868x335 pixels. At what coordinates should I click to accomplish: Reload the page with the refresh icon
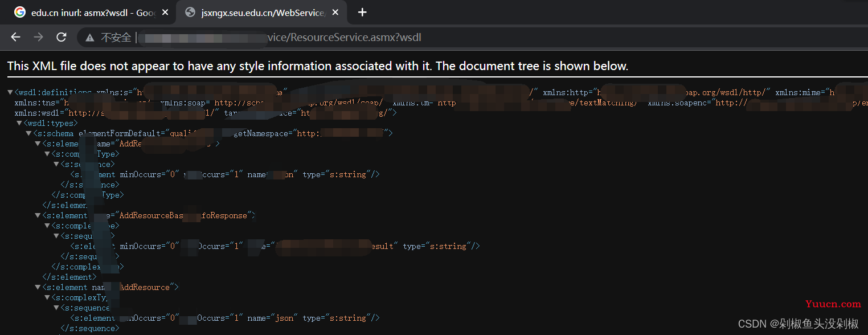click(61, 37)
